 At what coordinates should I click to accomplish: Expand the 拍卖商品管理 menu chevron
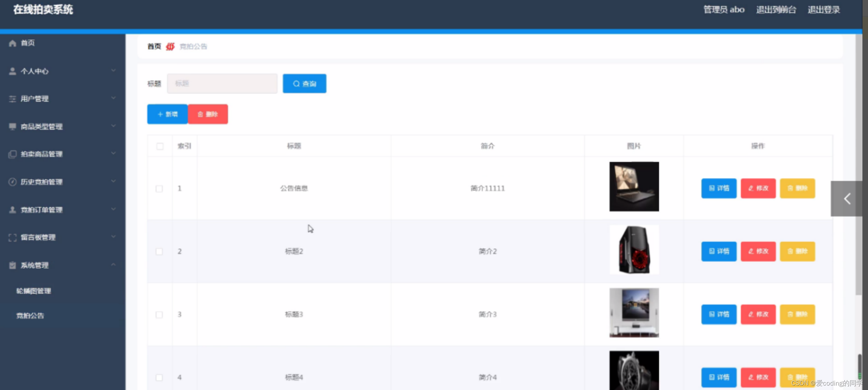[113, 154]
